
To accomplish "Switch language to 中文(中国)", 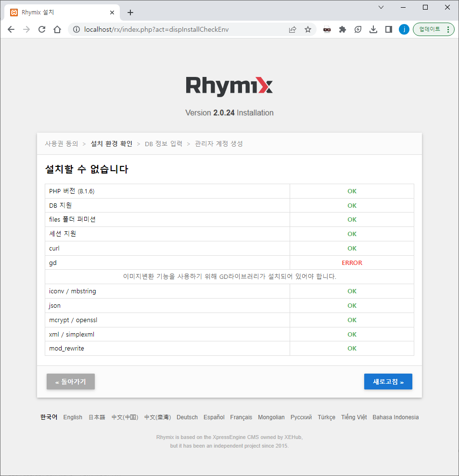I will [x=125, y=417].
